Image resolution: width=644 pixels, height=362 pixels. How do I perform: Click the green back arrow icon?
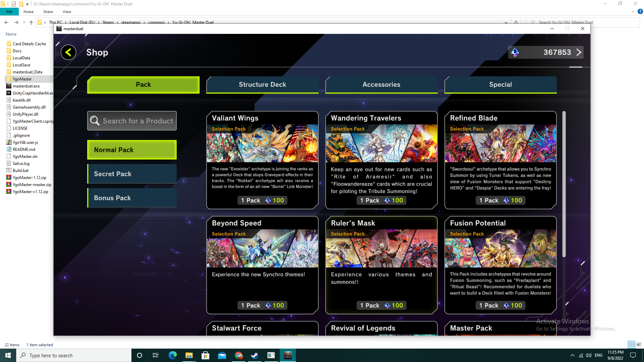tap(68, 52)
